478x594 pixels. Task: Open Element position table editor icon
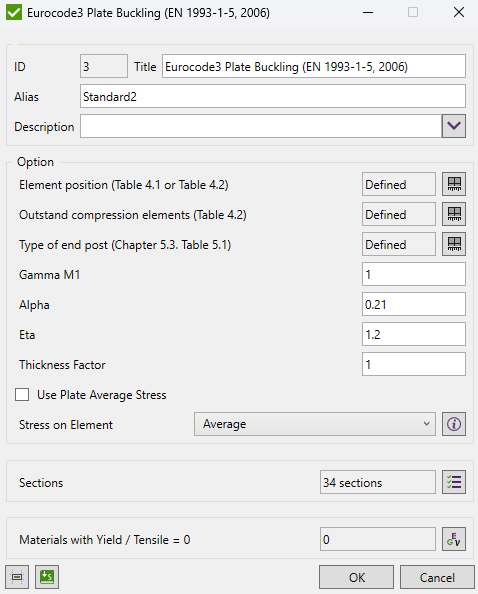(454, 184)
